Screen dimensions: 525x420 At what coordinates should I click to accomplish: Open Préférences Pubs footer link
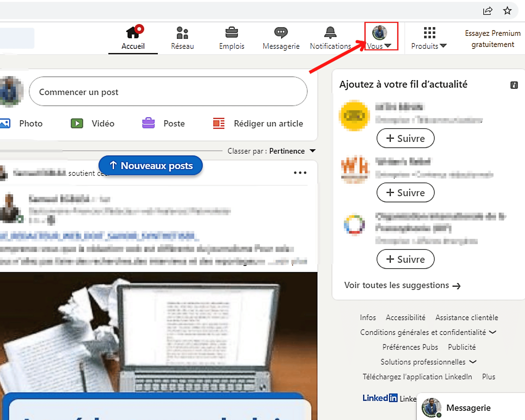coord(410,347)
